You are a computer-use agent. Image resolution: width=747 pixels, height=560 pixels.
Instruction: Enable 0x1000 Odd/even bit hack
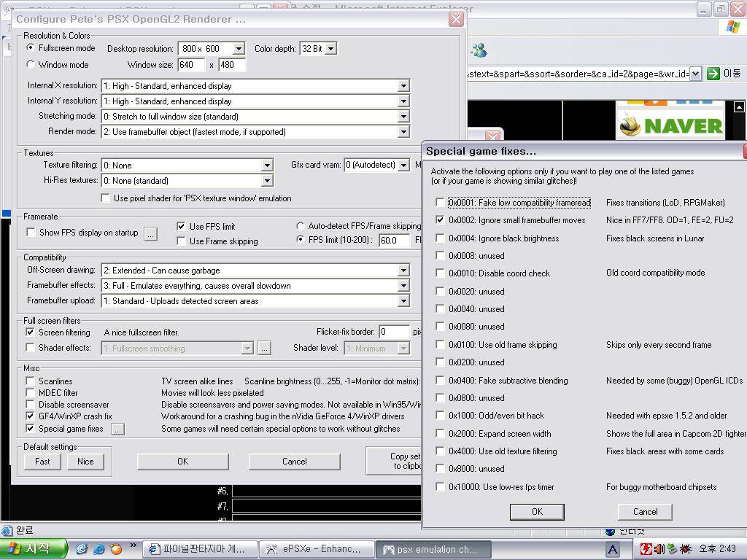pyautogui.click(x=440, y=415)
